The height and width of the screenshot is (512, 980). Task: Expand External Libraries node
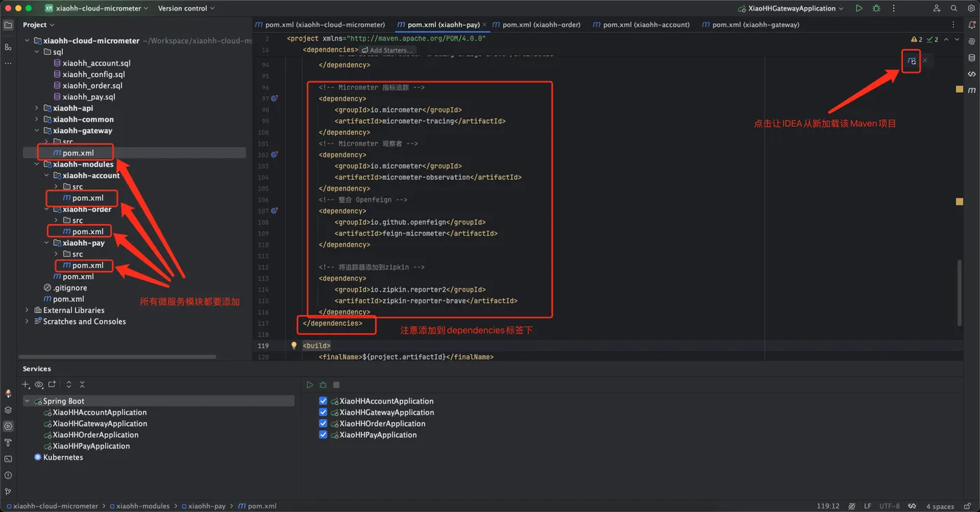coord(27,310)
